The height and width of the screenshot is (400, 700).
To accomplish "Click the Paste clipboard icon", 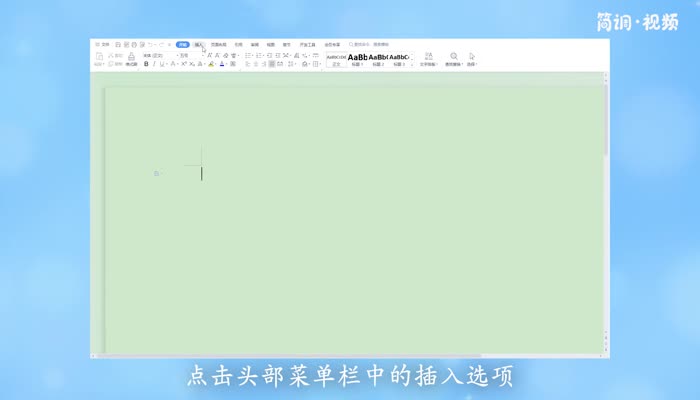I will pyautogui.click(x=99, y=58).
